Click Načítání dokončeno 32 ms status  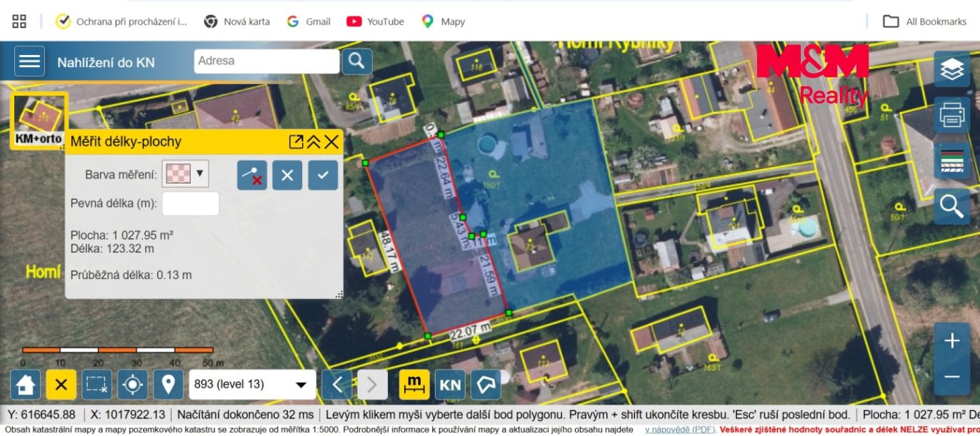pos(245,415)
